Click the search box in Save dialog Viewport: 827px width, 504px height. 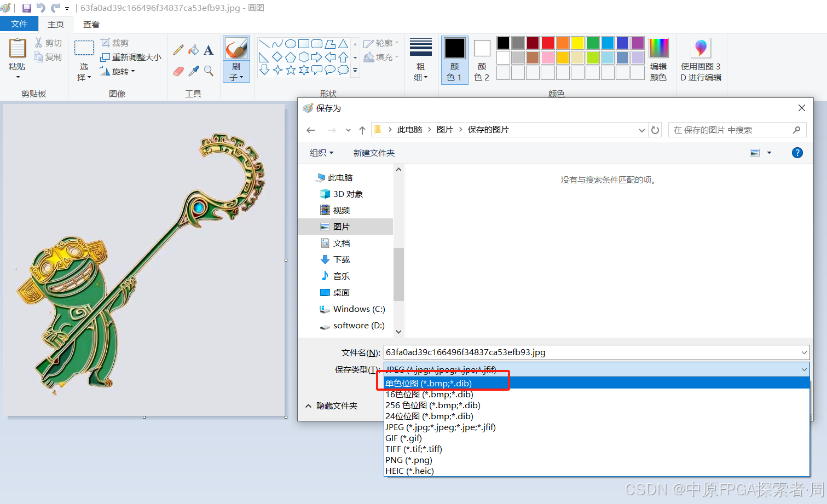click(x=737, y=130)
